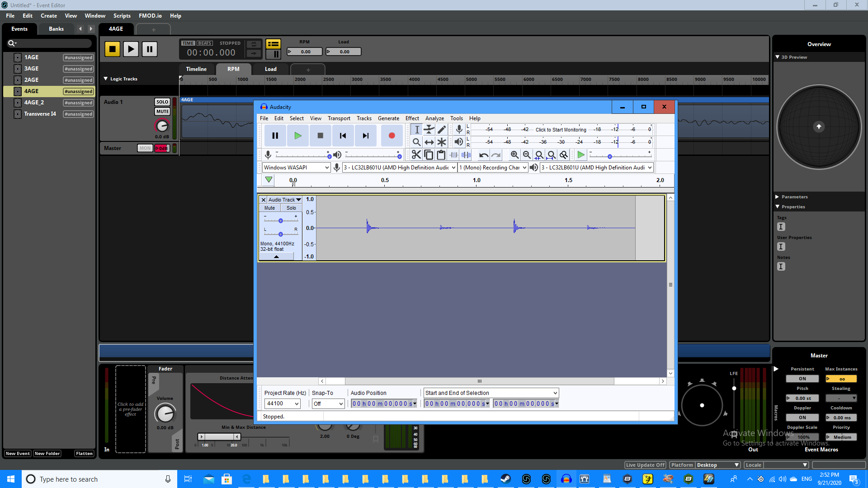868x488 pixels.
Task: Click the Copy icon in Audacity
Action: point(429,155)
